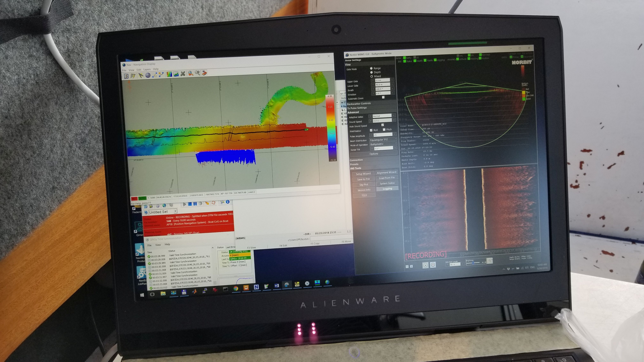Select the Range gate mode radio button

coord(371,68)
